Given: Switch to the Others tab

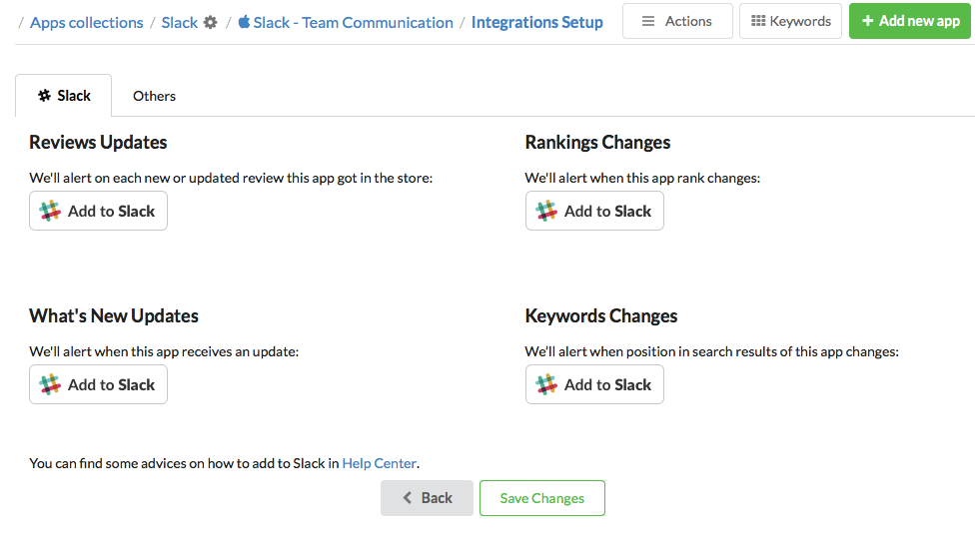Looking at the screenshot, I should click(154, 96).
